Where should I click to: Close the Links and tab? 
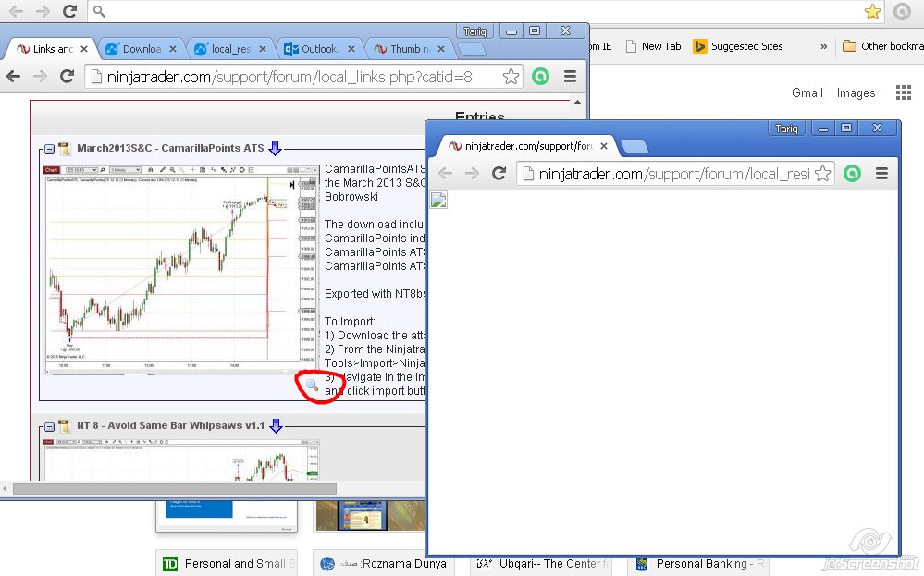pyautogui.click(x=84, y=49)
